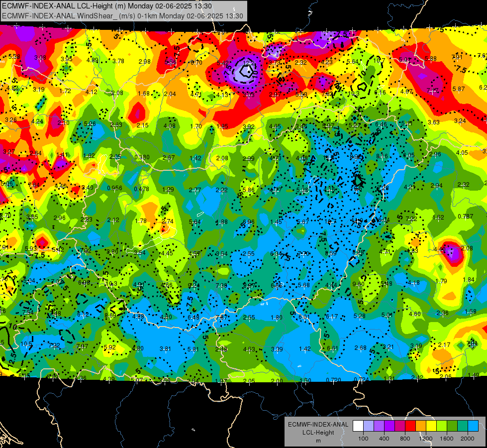487x448 pixels.
Task: Click the dark green legend swatch
Action: [452, 426]
